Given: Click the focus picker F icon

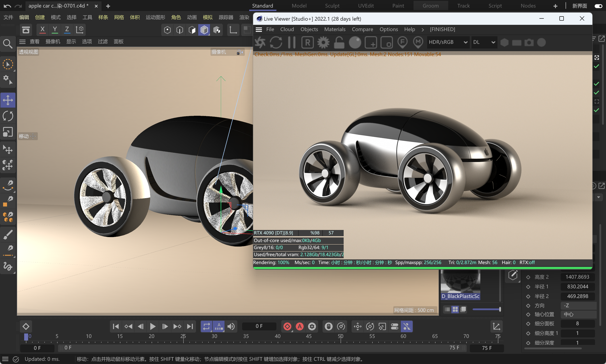Looking at the screenshot, I should 402,42.
